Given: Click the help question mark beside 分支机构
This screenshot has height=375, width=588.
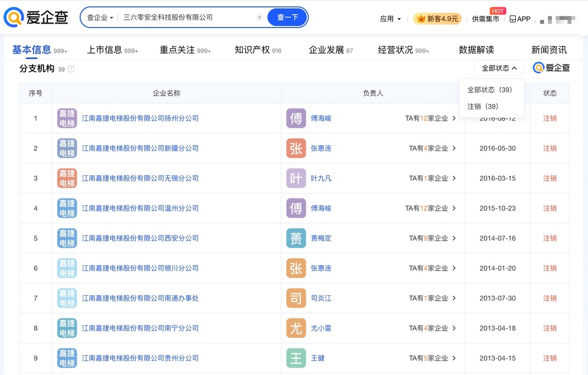Looking at the screenshot, I should point(71,69).
